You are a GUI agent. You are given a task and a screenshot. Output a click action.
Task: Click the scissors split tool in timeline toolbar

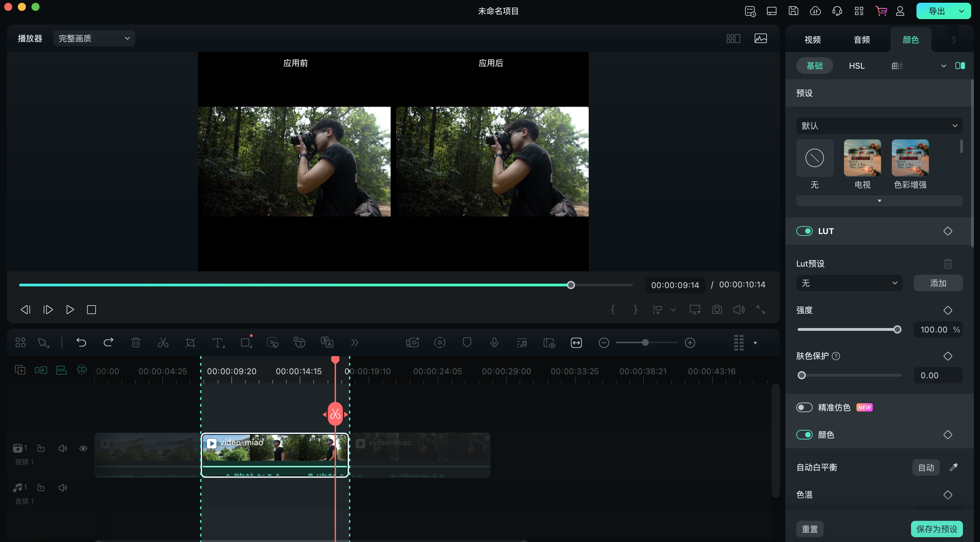[x=163, y=342]
